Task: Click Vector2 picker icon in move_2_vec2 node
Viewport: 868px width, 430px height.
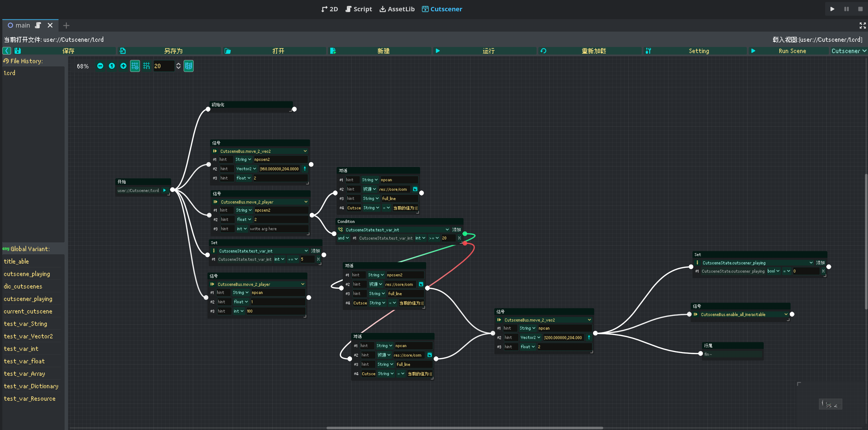Action: coord(304,169)
